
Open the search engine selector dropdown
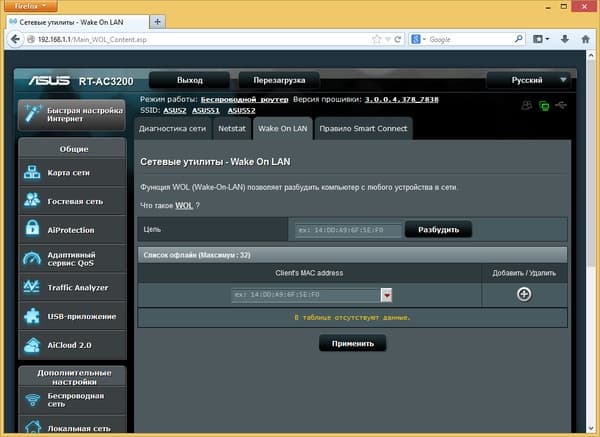pos(418,39)
